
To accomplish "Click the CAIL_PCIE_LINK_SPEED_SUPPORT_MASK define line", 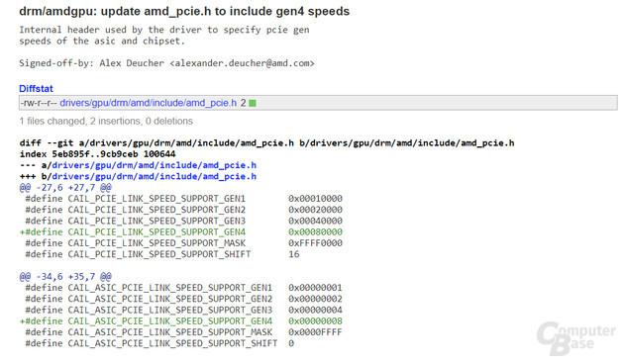I will click(x=183, y=243).
